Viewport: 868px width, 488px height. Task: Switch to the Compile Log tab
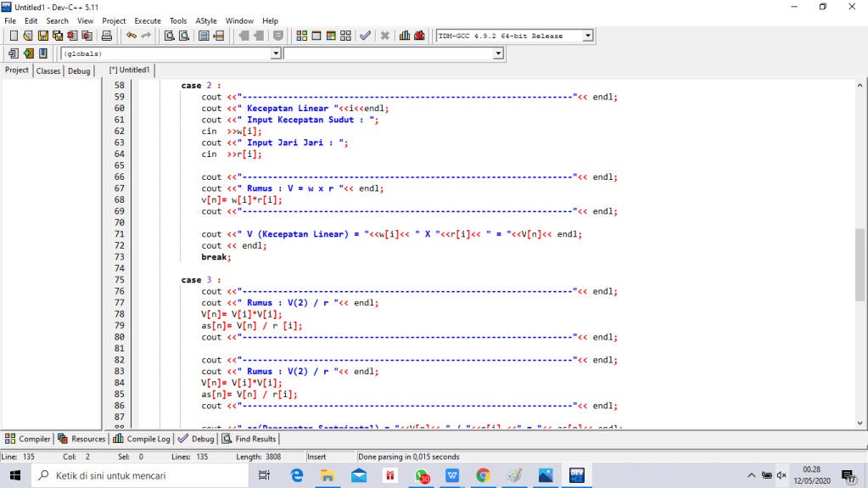coord(143,439)
